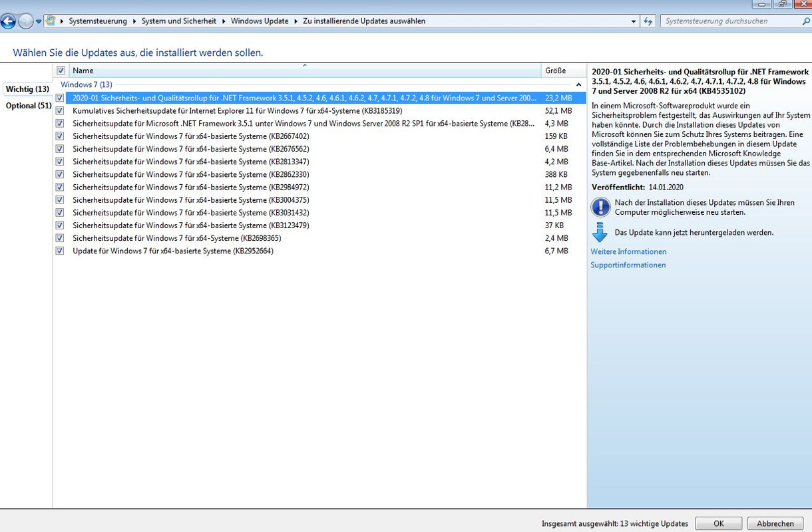The image size is (812, 532).
Task: Open the Weitere Informationen link
Action: [x=628, y=252]
